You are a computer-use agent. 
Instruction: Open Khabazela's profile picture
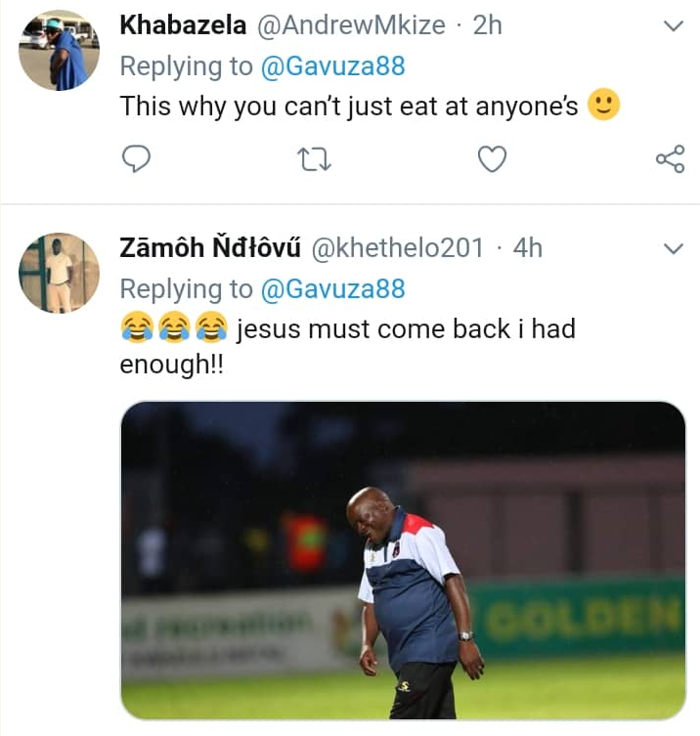tap(59, 51)
